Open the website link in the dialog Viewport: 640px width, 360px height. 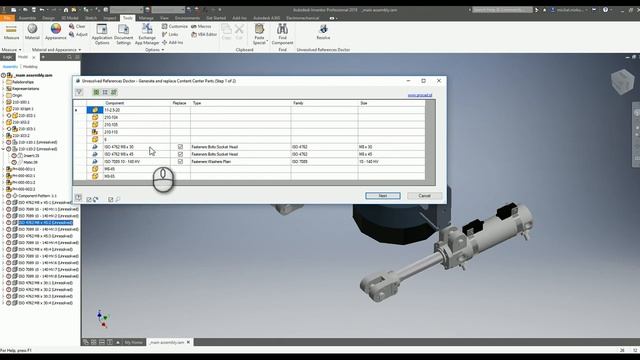pos(420,95)
